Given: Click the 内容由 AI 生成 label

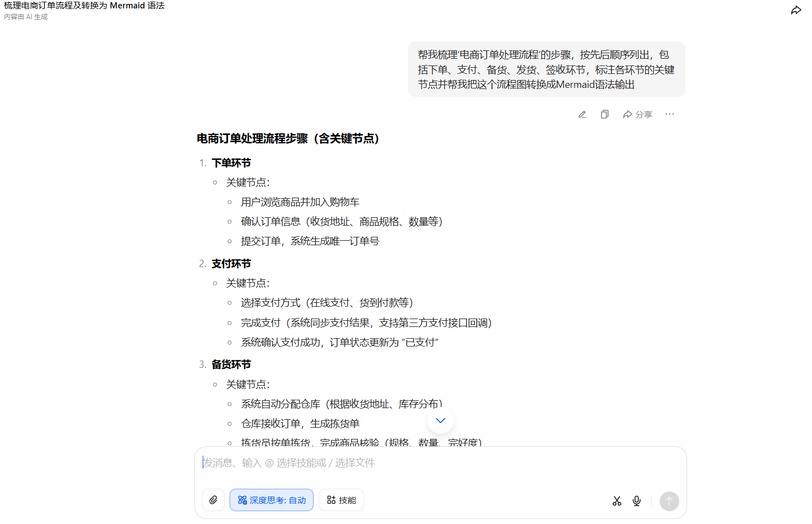Looking at the screenshot, I should pos(26,17).
